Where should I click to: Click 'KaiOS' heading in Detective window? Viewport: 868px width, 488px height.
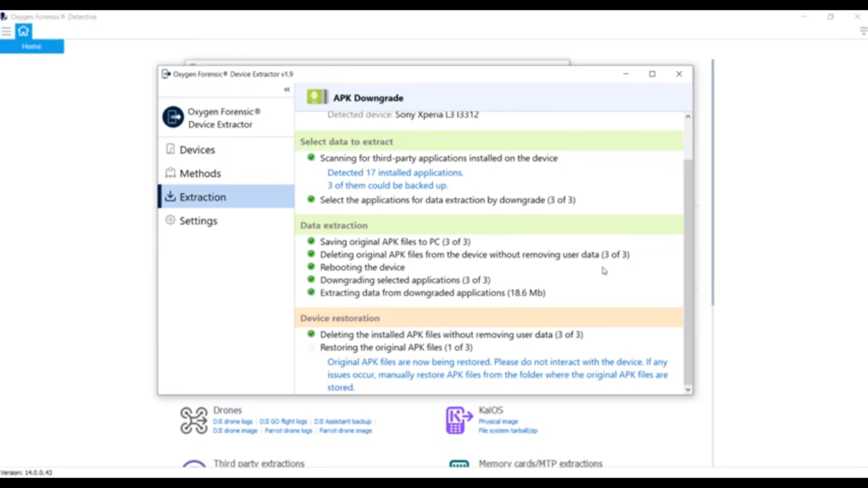491,410
